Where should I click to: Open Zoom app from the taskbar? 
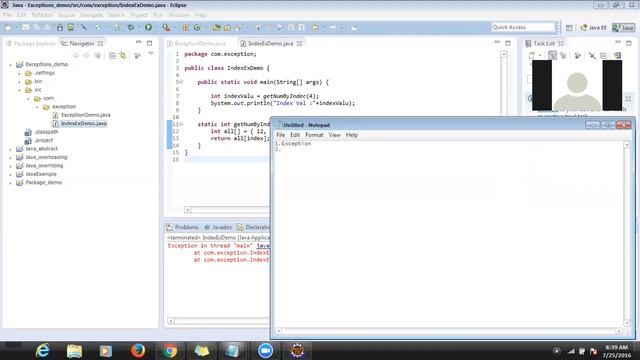[x=265, y=351]
